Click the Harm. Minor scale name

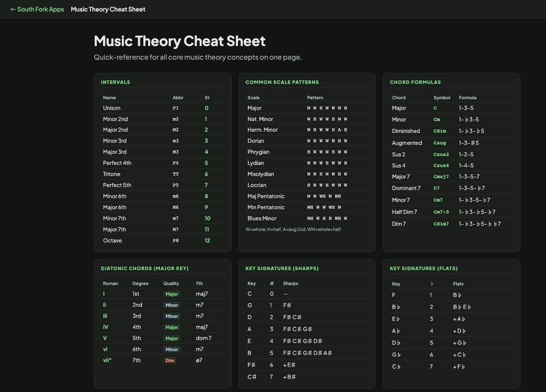(262, 130)
